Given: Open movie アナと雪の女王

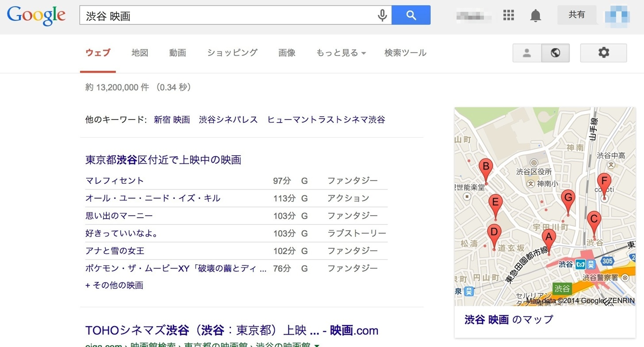Looking at the screenshot, I should click(115, 251).
